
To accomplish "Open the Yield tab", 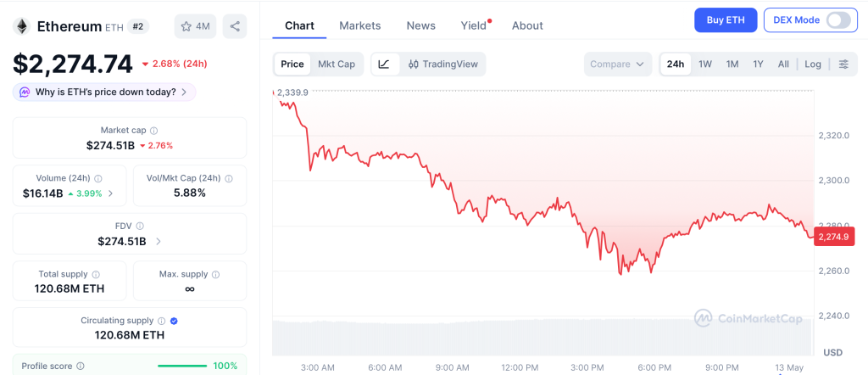I will (473, 25).
